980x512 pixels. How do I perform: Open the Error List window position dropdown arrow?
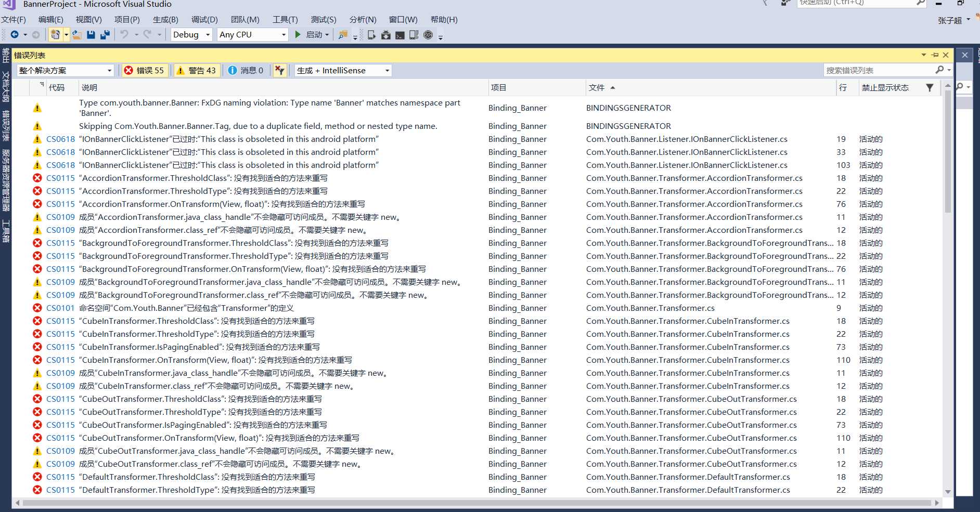924,55
